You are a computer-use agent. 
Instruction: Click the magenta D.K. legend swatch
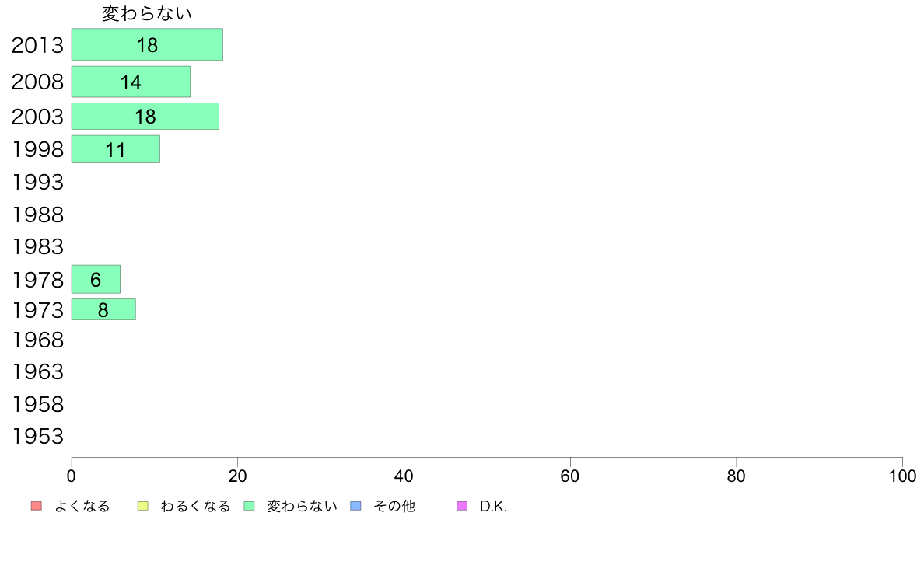(x=462, y=506)
